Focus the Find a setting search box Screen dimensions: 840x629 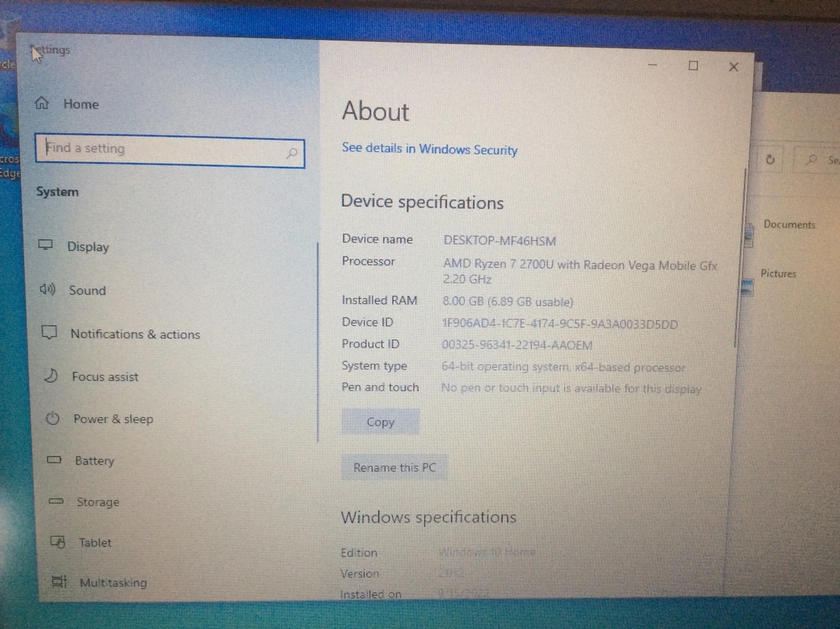pos(170,150)
